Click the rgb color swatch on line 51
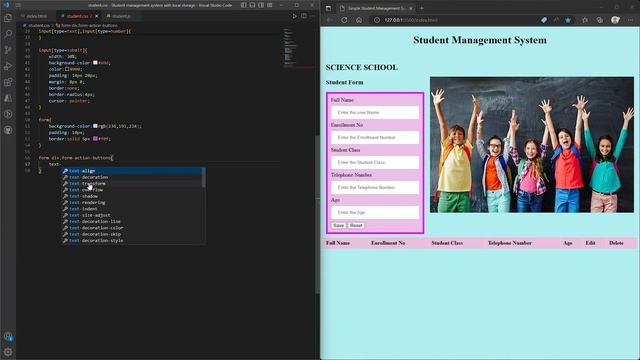The width and height of the screenshot is (640, 360). click(x=95, y=126)
